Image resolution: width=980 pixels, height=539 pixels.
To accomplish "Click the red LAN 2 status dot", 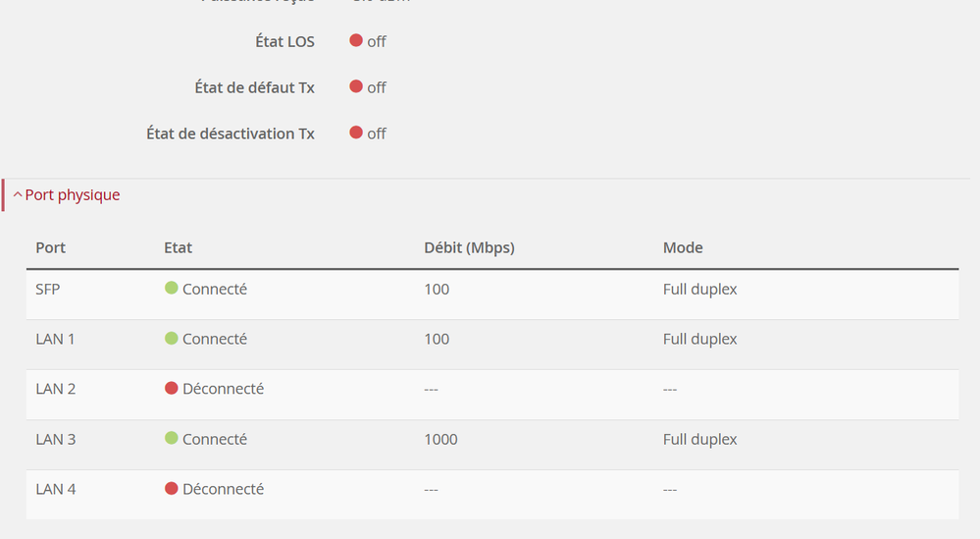I will [172, 389].
